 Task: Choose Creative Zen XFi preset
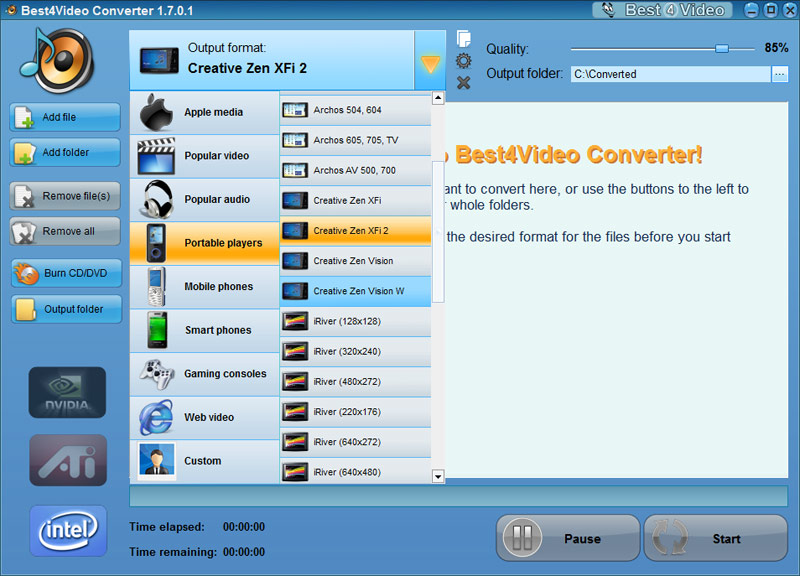356,201
